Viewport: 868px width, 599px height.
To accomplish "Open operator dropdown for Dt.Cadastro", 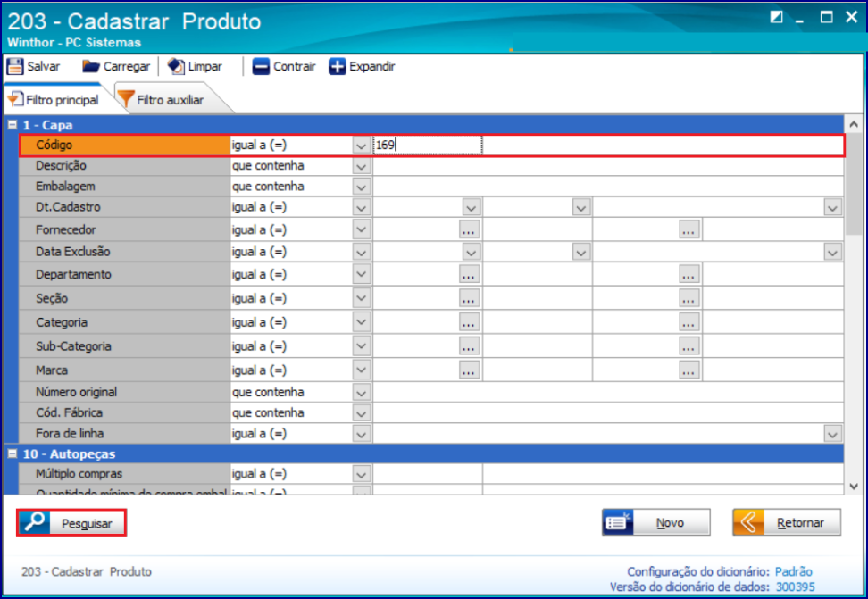I will click(362, 208).
